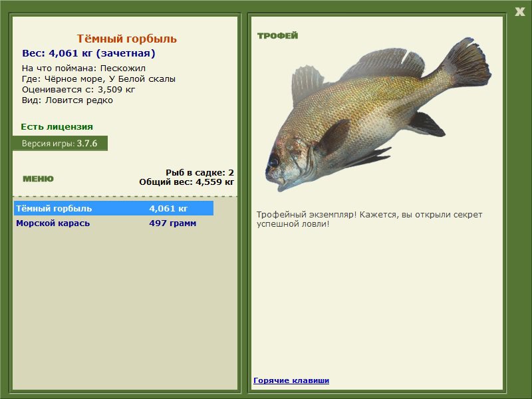Image resolution: width=532 pixels, height=399 pixels.
Task: Click the weight text Вес: 4,061 кг (зачетная)
Action: coord(88,53)
